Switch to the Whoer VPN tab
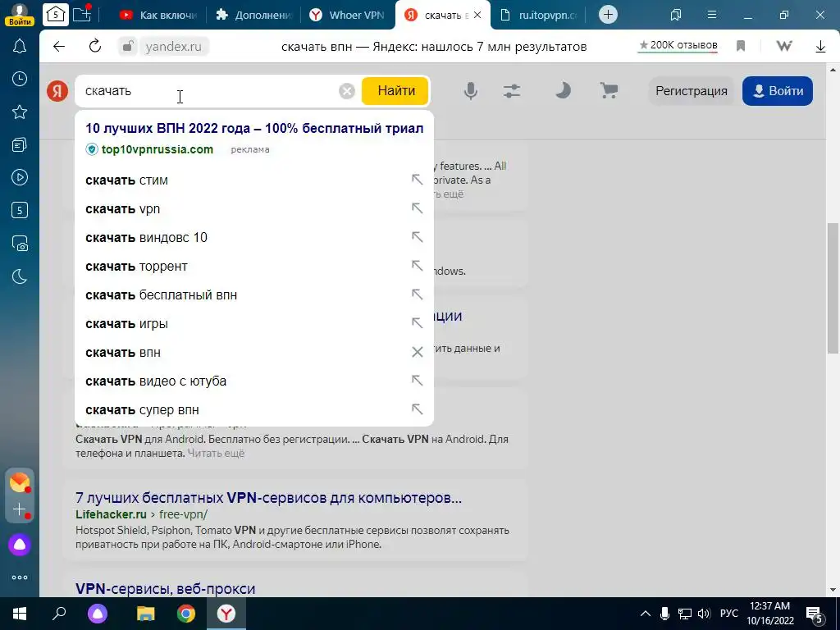The image size is (840, 630). tap(348, 15)
